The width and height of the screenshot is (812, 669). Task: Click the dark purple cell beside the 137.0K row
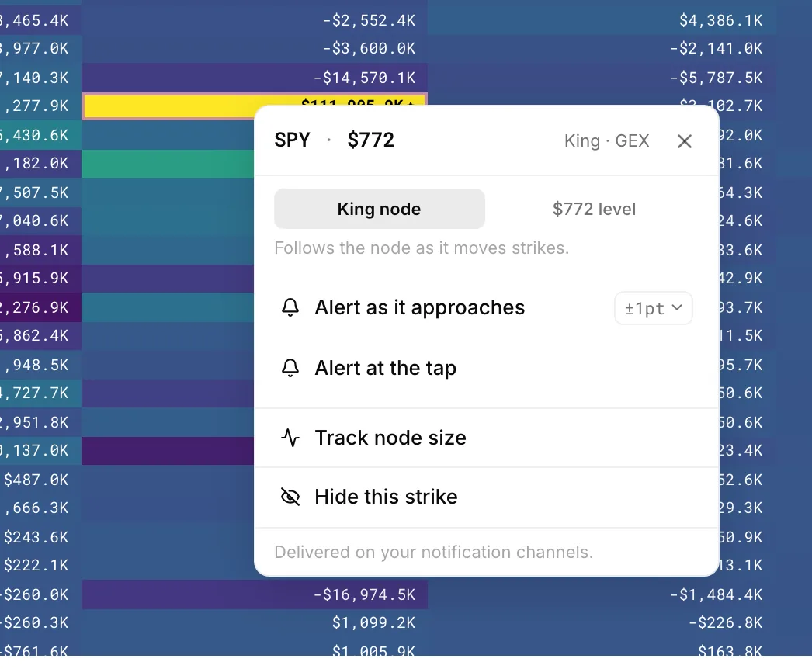coord(168,450)
